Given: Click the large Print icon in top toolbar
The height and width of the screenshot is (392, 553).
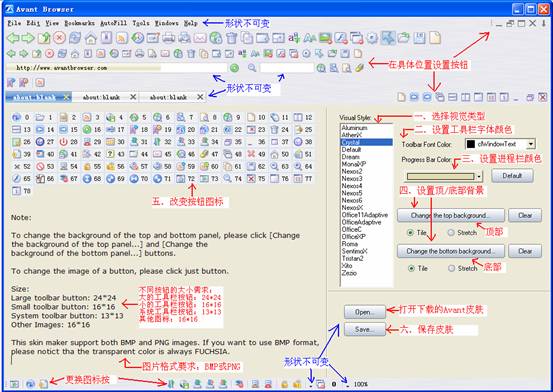Looking at the screenshot, I should pyautogui.click(x=169, y=38).
